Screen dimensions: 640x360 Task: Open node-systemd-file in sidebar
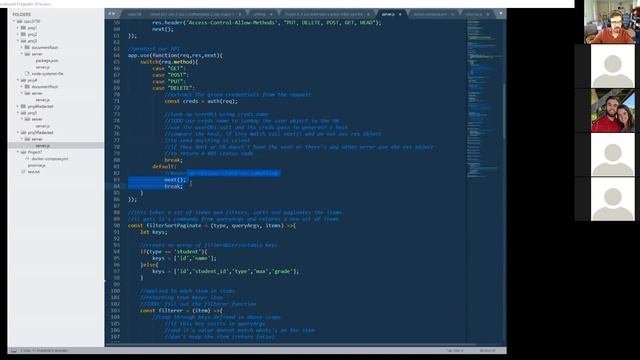[47, 73]
